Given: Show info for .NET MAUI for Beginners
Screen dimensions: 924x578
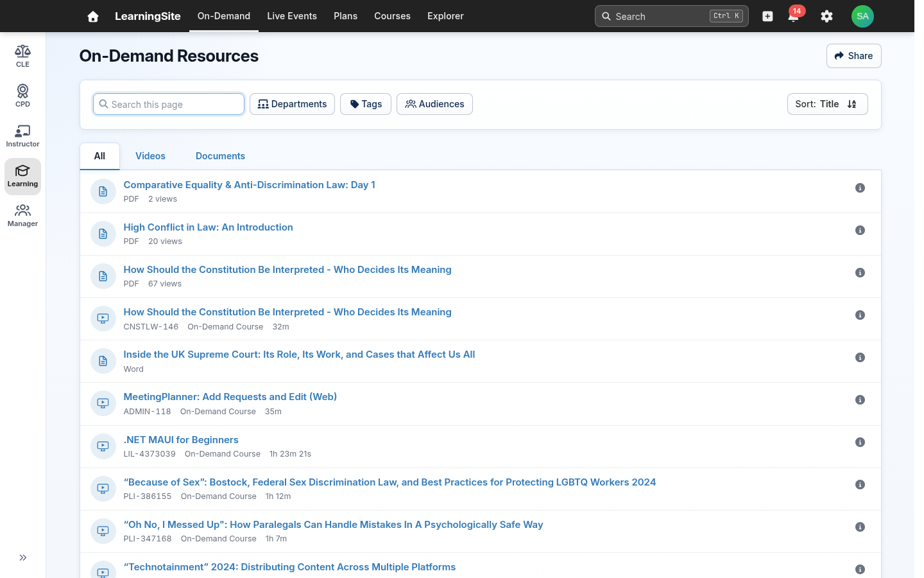Looking at the screenshot, I should pyautogui.click(x=860, y=442).
